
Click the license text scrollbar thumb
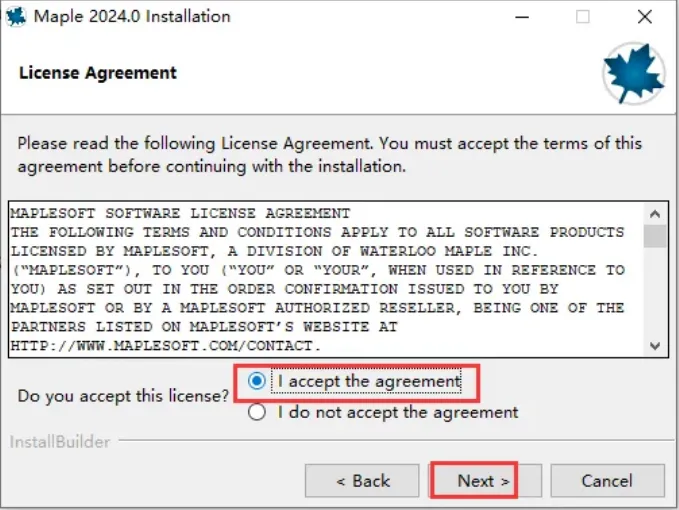[x=655, y=236]
